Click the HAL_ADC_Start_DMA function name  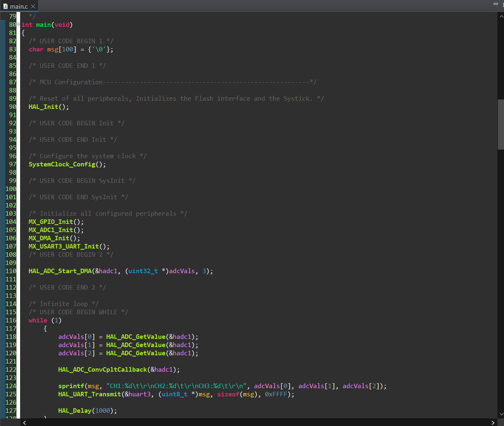tap(60, 271)
